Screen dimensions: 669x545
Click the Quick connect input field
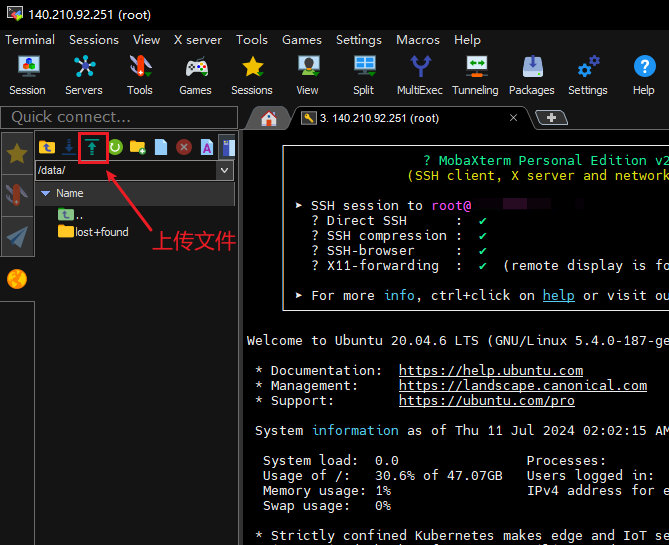[x=119, y=117]
